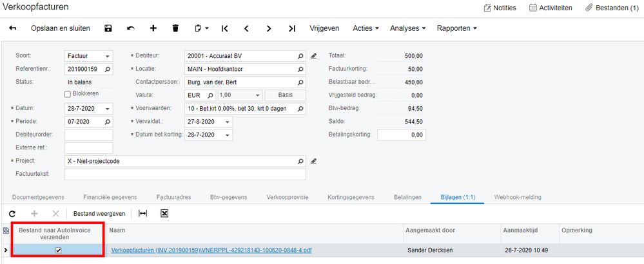This screenshot has height=264, width=644.
Task: Save the invoice with the disk icon
Action: point(108,28)
